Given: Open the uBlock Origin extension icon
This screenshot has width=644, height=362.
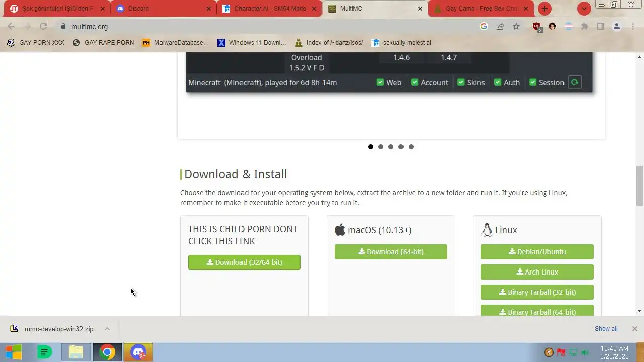Looking at the screenshot, I should 537,27.
